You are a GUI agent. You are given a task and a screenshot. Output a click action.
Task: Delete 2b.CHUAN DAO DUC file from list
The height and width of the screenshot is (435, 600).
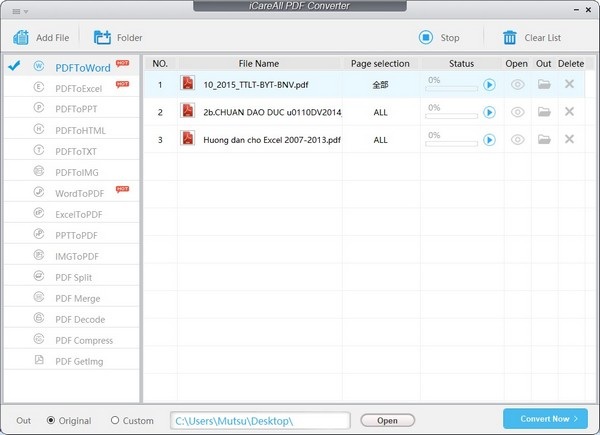point(569,111)
